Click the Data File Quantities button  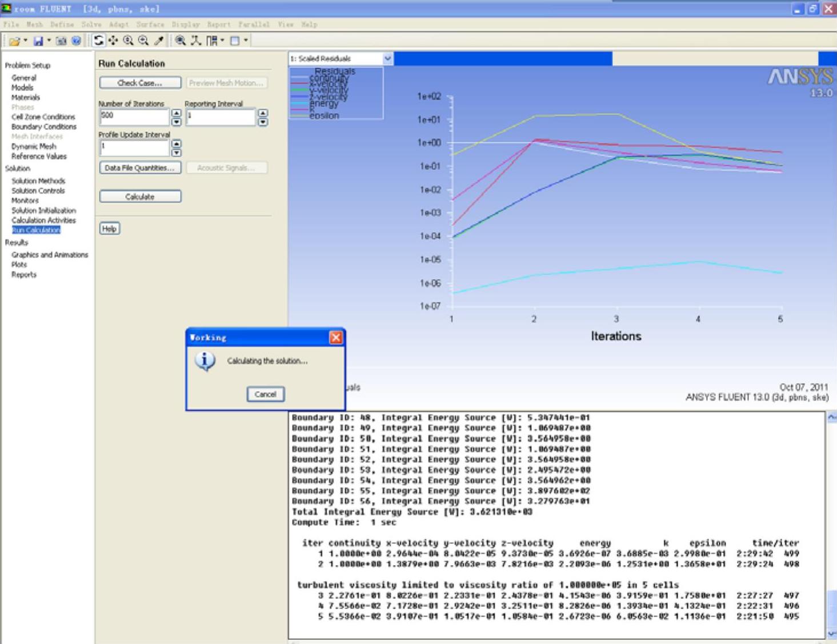(x=140, y=168)
